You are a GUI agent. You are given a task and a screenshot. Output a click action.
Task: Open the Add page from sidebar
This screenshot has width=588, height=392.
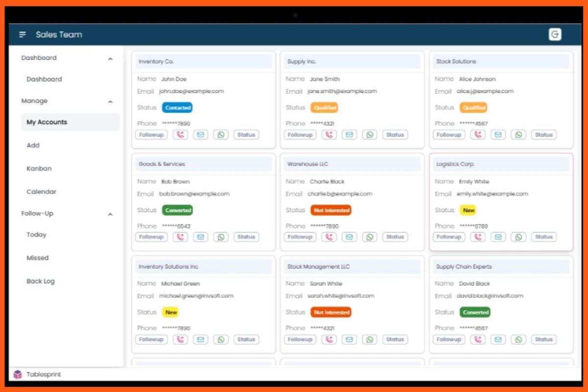pos(33,146)
